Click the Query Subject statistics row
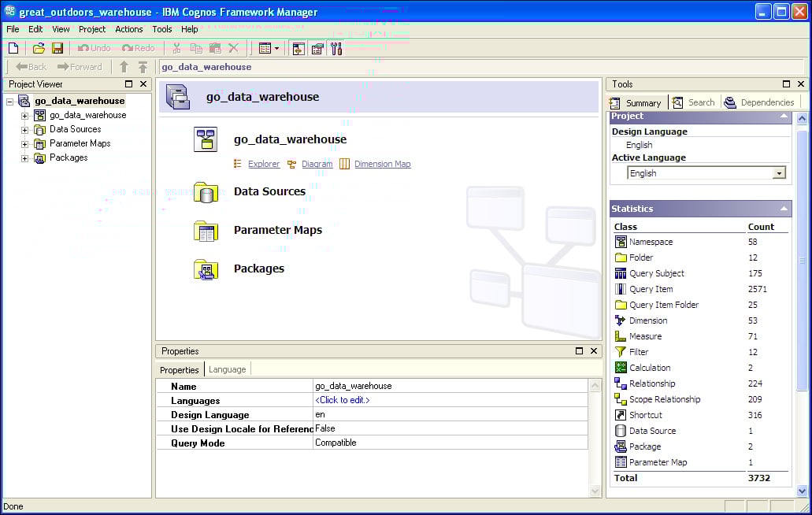 point(701,273)
